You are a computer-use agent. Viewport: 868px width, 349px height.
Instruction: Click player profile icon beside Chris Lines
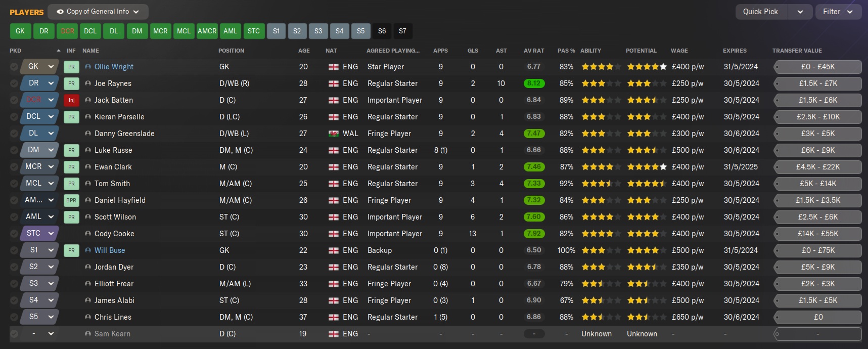88,317
